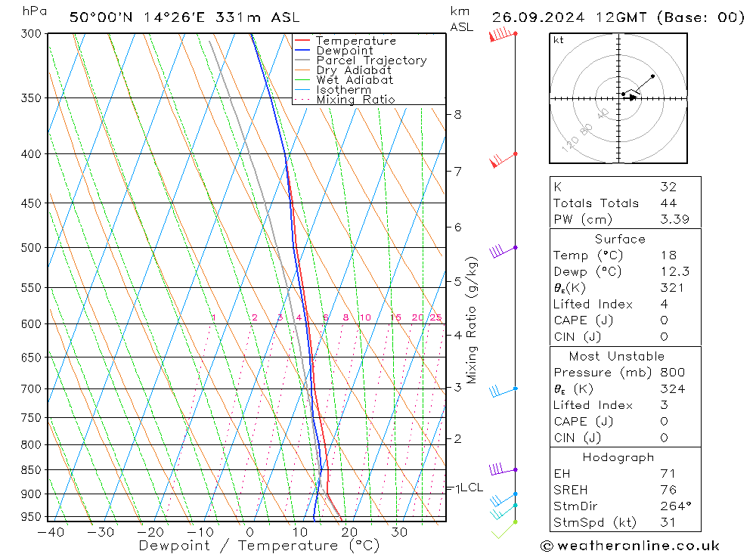Click the blue wind barb at 900 hPa
This screenshot has width=756, height=554.
click(503, 499)
